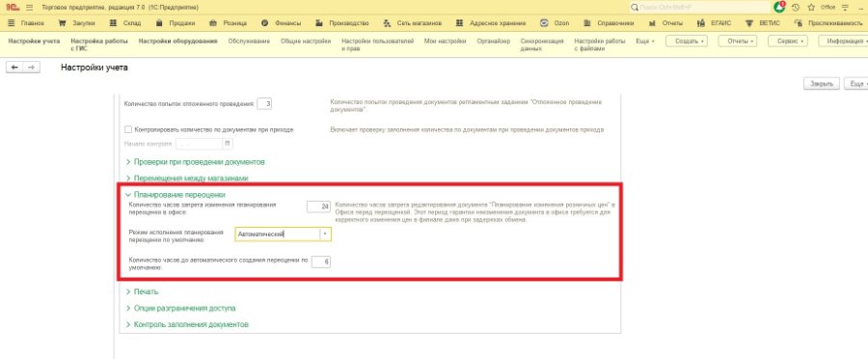
Task: Toggle Контролировать количество по документам при приходе
Action: pos(128,129)
